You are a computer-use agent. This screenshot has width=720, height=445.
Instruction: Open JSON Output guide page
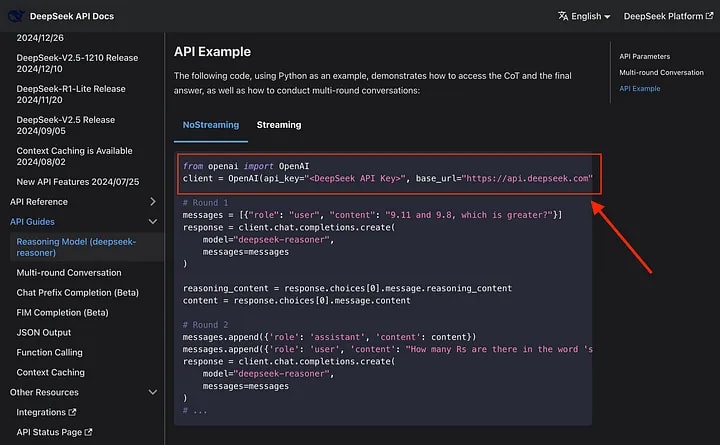point(44,332)
